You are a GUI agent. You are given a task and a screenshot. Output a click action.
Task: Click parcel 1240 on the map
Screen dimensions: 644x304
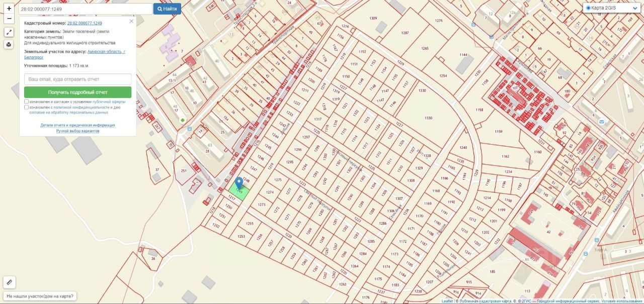[x=463, y=147]
